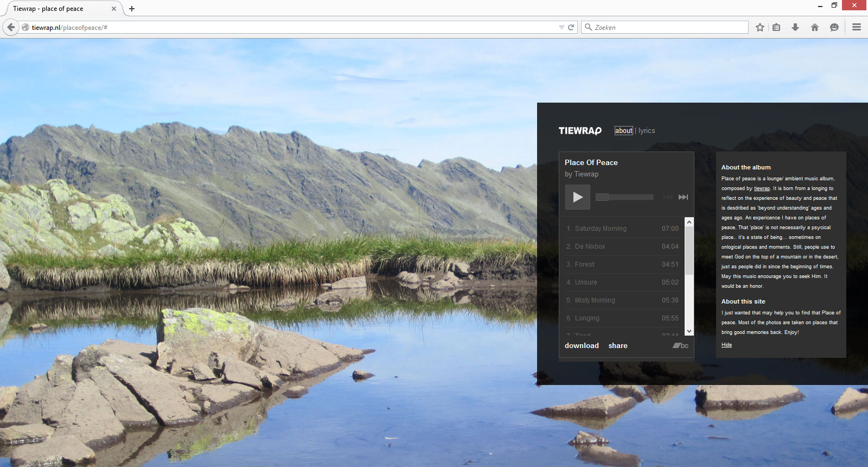Open the lyrics tab
868x467 pixels.
click(647, 131)
